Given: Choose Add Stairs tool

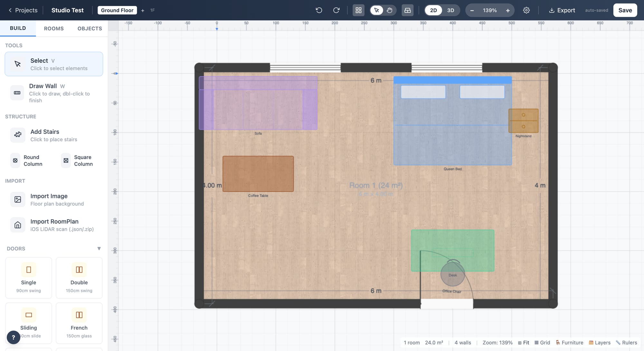Looking at the screenshot, I should click(x=54, y=135).
